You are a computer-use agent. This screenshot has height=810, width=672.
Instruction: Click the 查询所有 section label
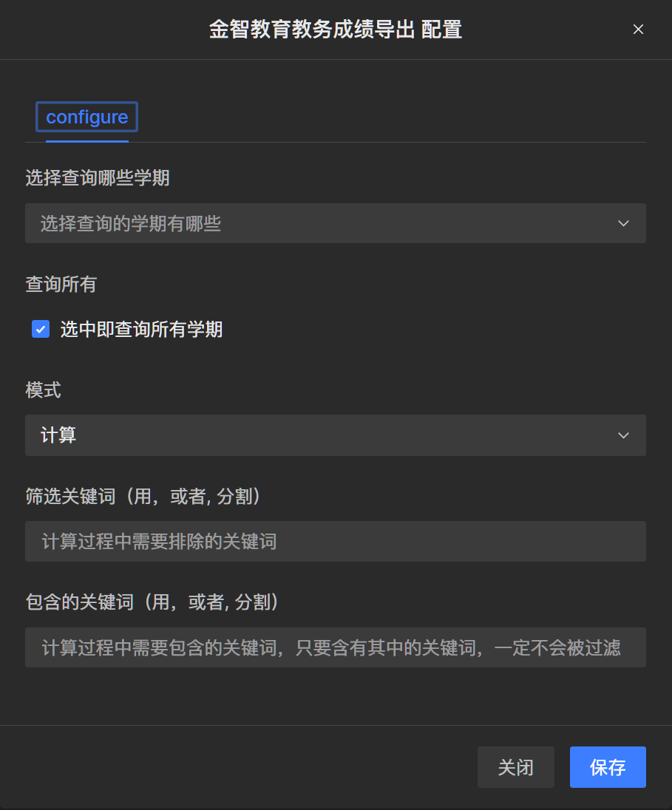(x=61, y=284)
